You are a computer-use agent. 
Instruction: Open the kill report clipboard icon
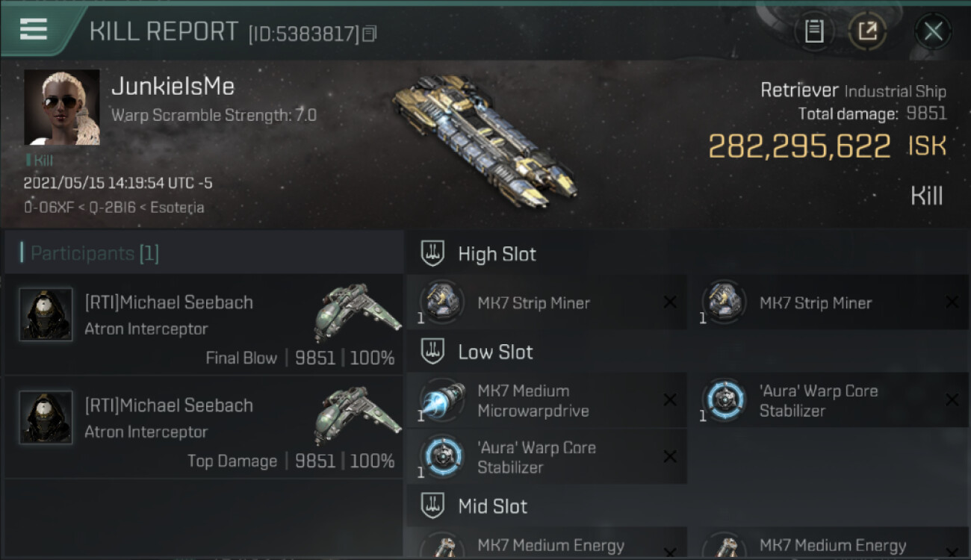pos(814,31)
